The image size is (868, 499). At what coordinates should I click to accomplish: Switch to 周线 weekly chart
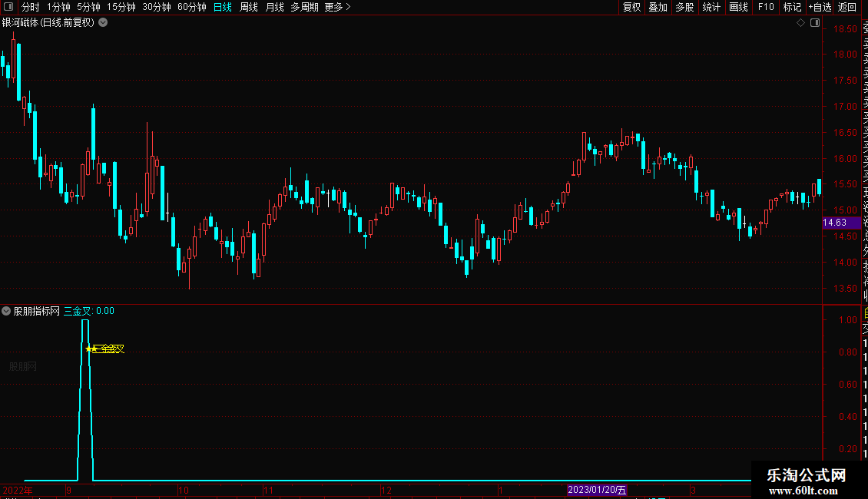(249, 7)
